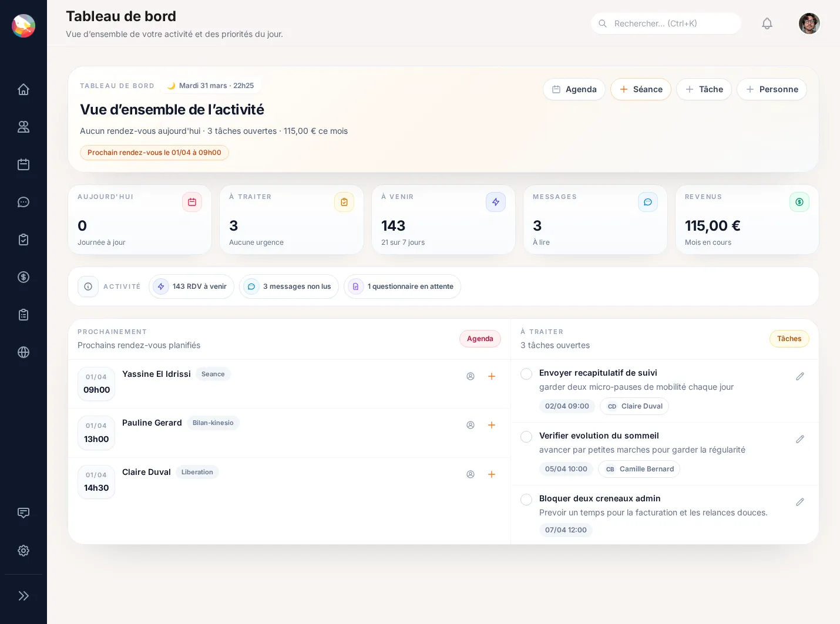The width and height of the screenshot is (840, 624).
Task: Open the Home icon in sidebar
Action: [x=23, y=89]
